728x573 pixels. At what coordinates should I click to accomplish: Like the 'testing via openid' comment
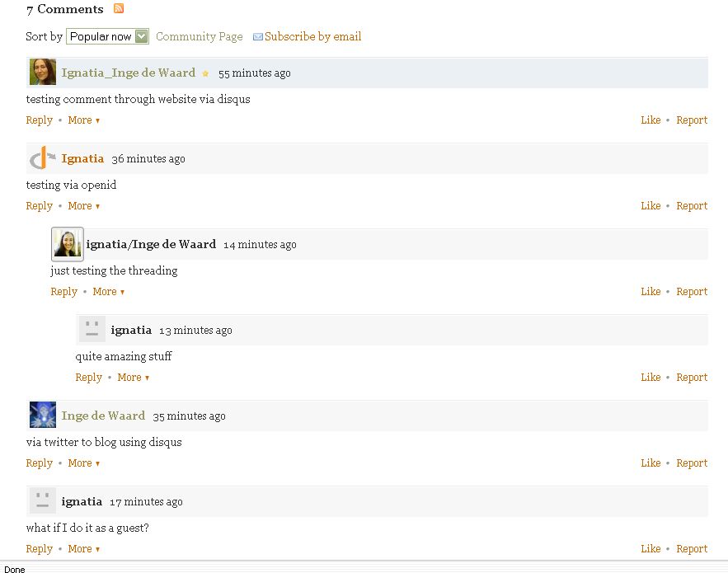tap(651, 206)
